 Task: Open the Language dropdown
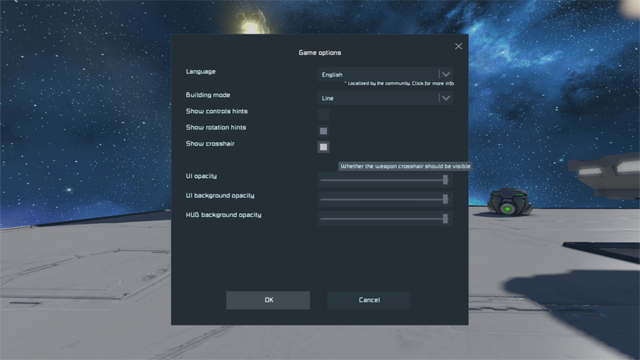[385, 74]
